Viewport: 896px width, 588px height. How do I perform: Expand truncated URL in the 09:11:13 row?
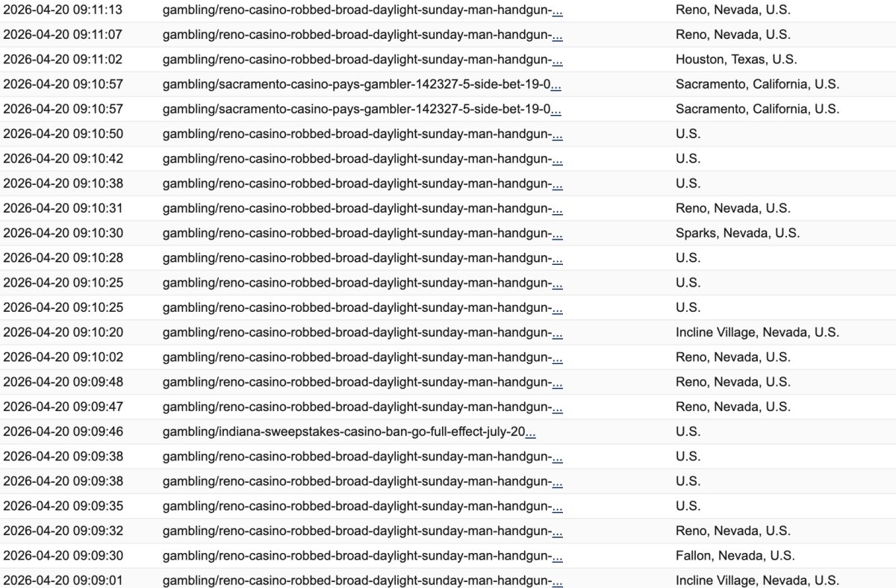point(557,10)
